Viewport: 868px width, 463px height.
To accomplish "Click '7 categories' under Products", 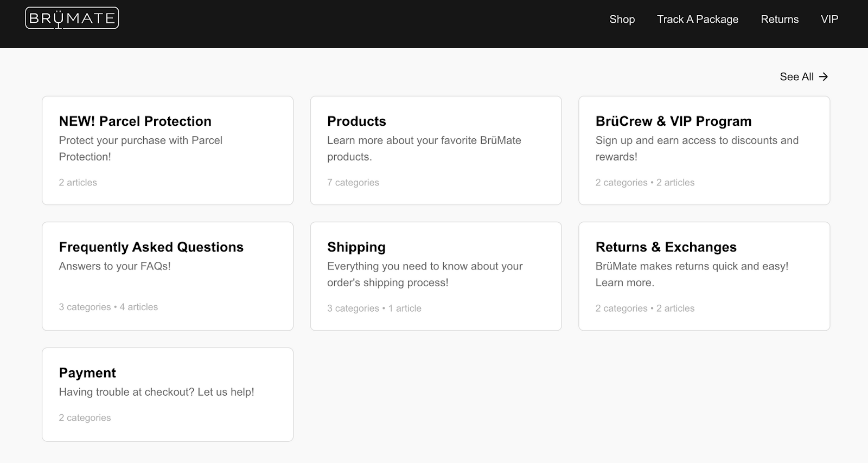I will click(353, 183).
